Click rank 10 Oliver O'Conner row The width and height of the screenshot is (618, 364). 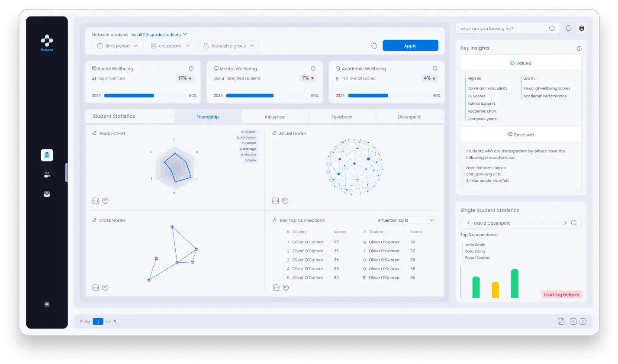pyautogui.click(x=389, y=278)
